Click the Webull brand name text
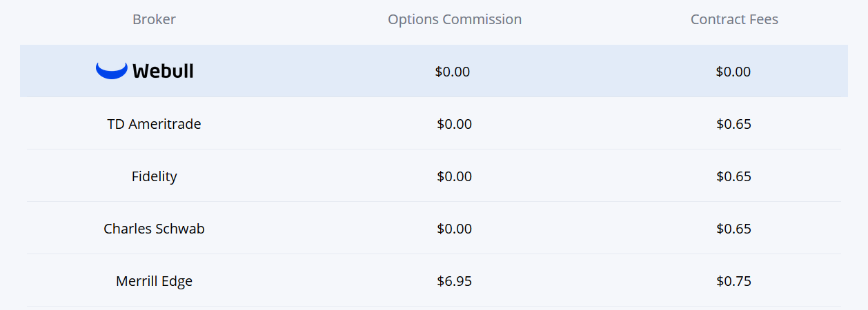The height and width of the screenshot is (310, 868). pos(163,70)
